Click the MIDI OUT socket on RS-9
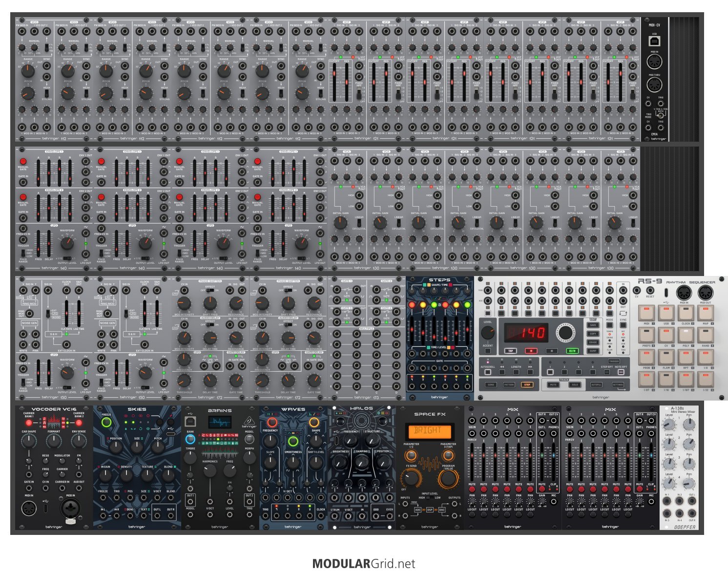 [x=705, y=293]
